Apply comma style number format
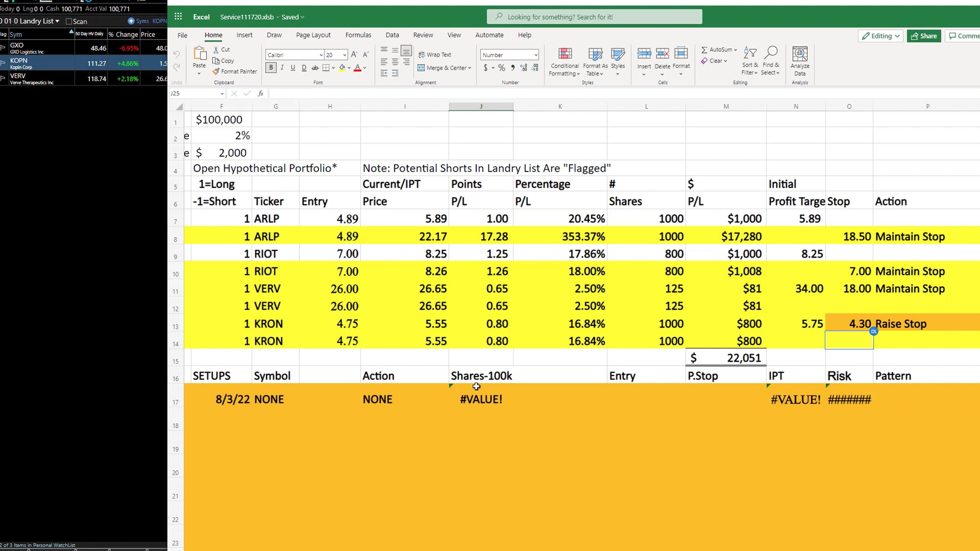This screenshot has width=980, height=551. pos(513,68)
